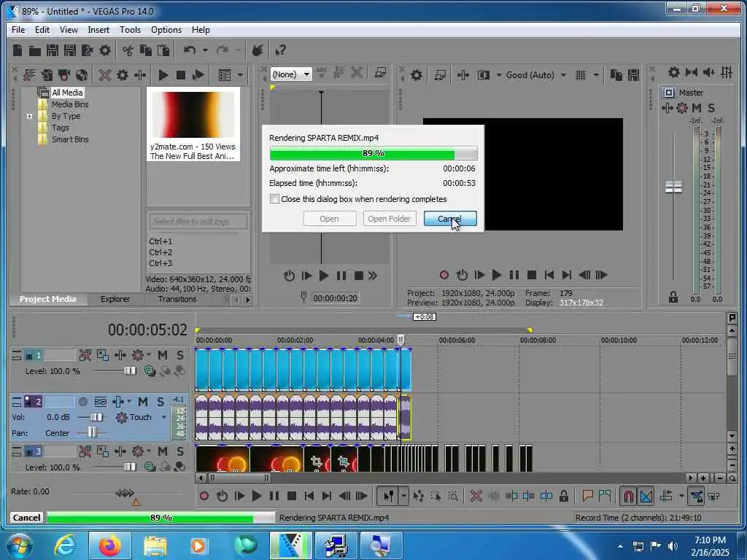Click Remove Selected Media red X icon
The height and width of the screenshot is (560, 747).
click(105, 75)
